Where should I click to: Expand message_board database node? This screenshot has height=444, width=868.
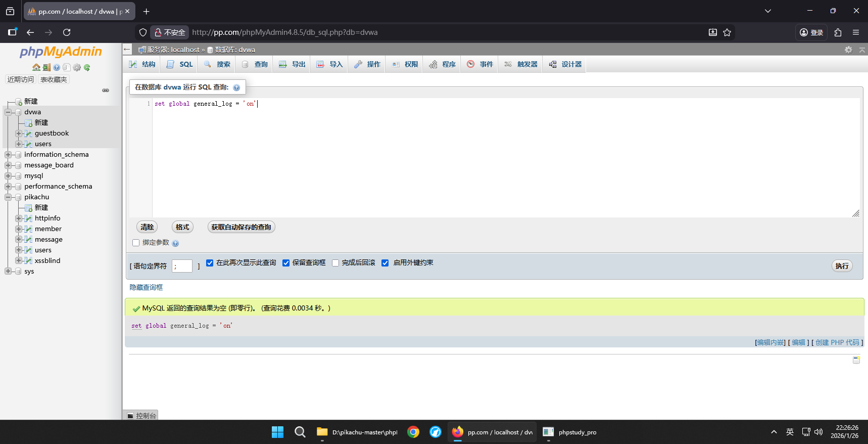click(8, 165)
